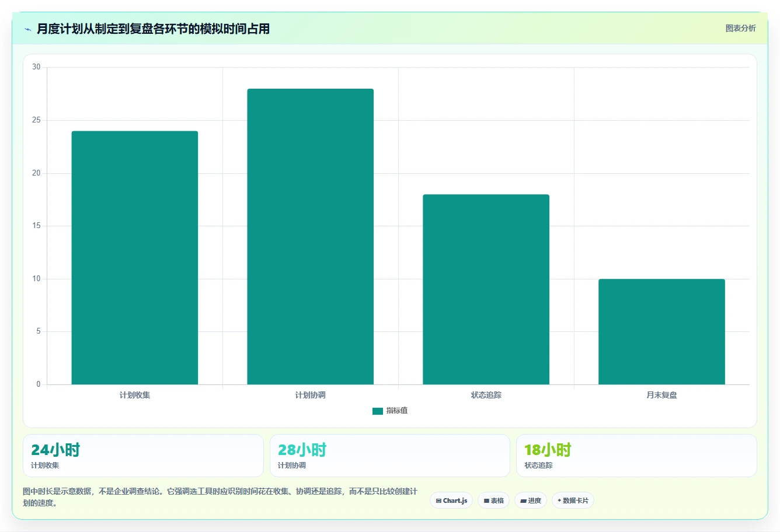Click the chart title 月度计划从制定到复盘各环节的模拟时间占用
This screenshot has width=780, height=532.
click(x=153, y=29)
